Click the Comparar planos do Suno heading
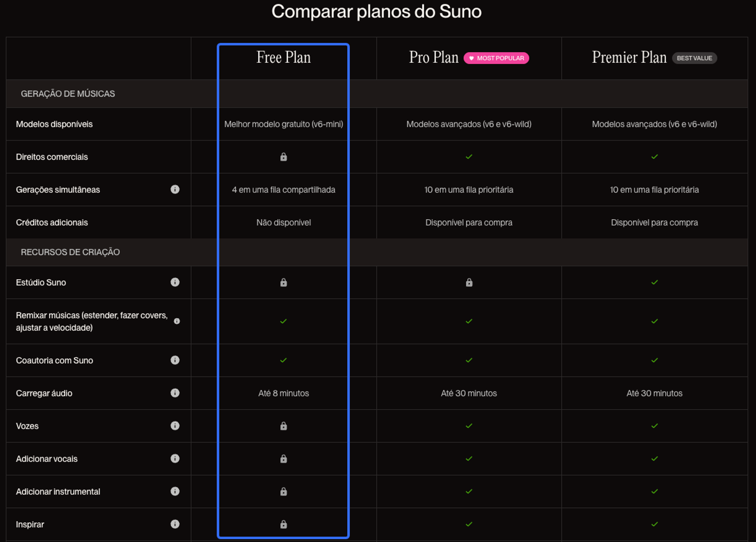The width and height of the screenshot is (756, 542). coord(377,11)
